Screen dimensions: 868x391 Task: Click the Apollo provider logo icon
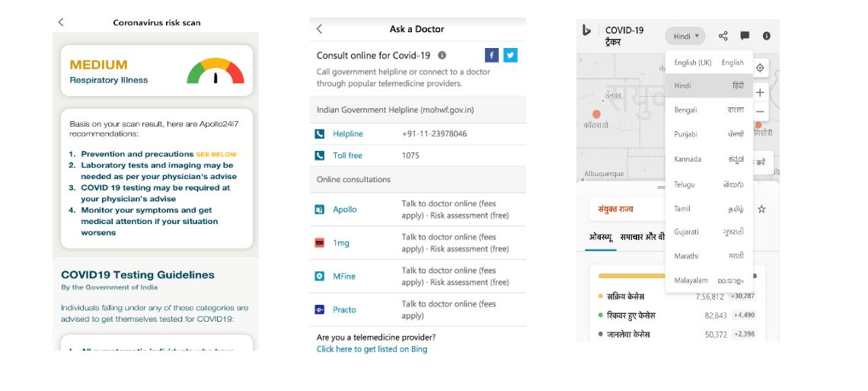point(320,210)
